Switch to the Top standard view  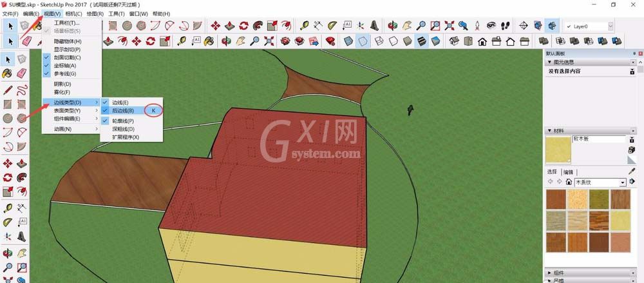tap(468, 41)
